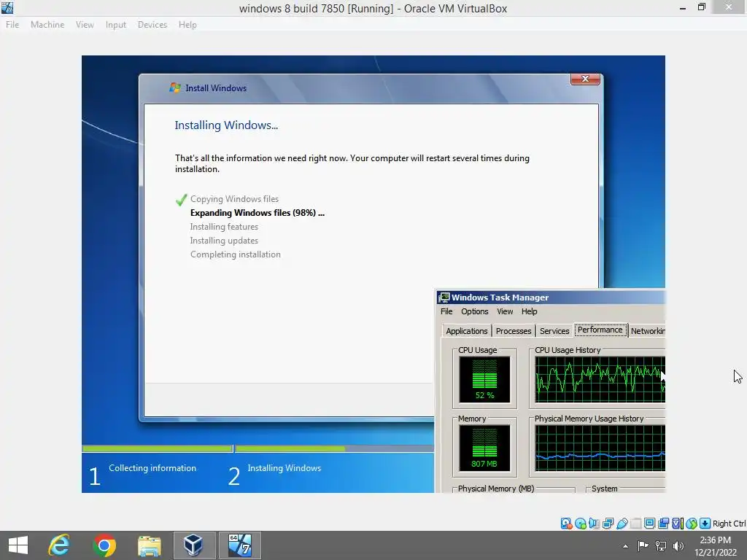
Task: Click the Physical Memory (MB) group label
Action: (x=496, y=489)
